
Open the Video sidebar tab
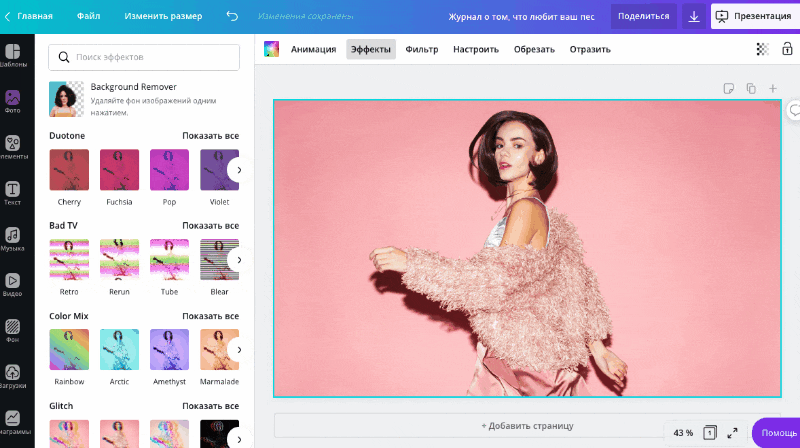coord(13,285)
